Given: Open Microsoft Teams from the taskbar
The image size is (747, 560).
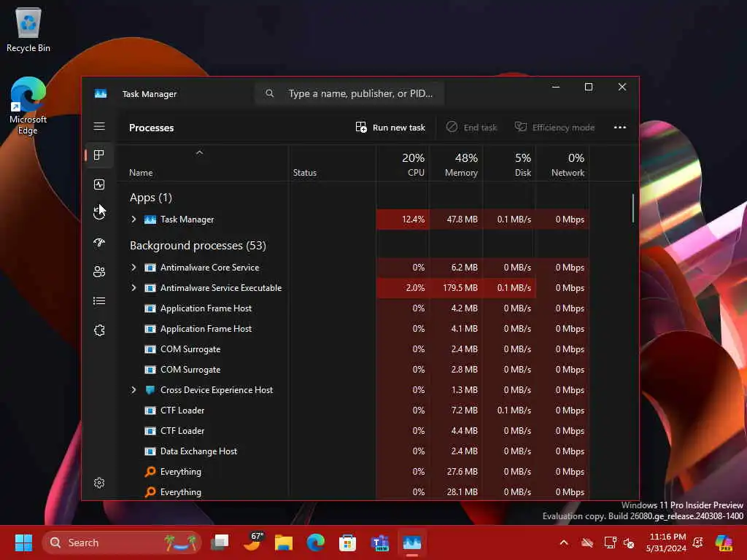Looking at the screenshot, I should (x=379, y=542).
